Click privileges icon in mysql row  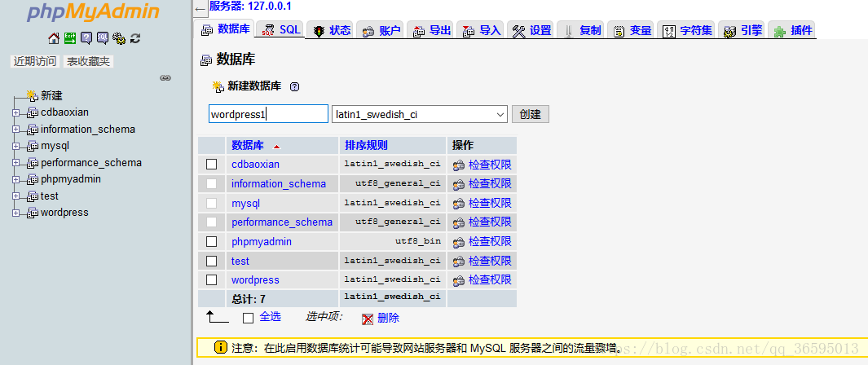point(458,204)
